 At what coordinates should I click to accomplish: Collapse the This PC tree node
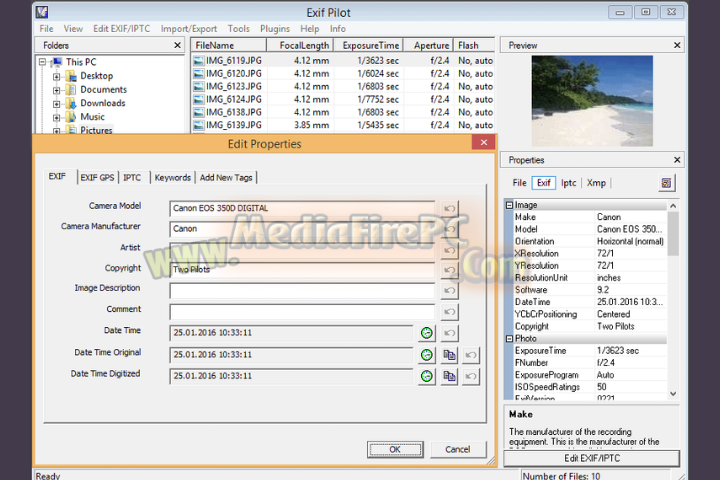tap(43, 62)
